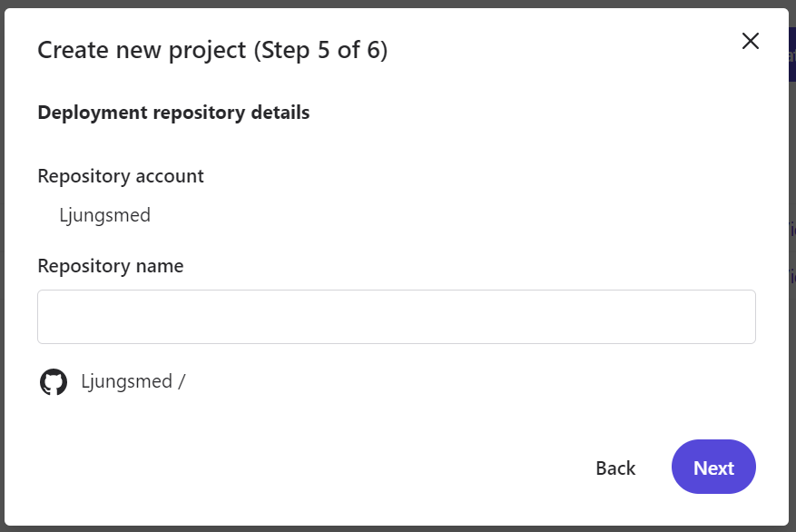Click the dark purple button behind the dialog
This screenshot has height=532, width=796.
coord(791,54)
